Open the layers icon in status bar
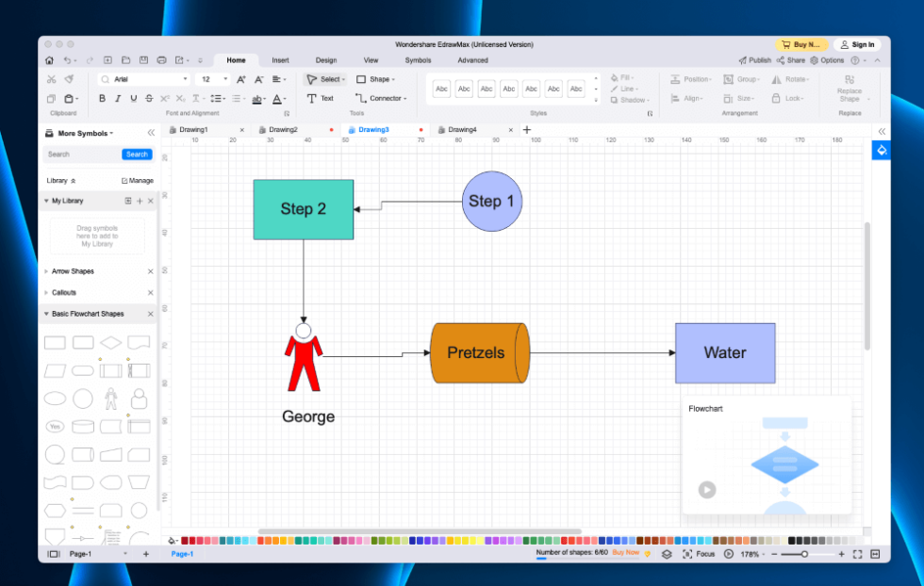 click(666, 554)
